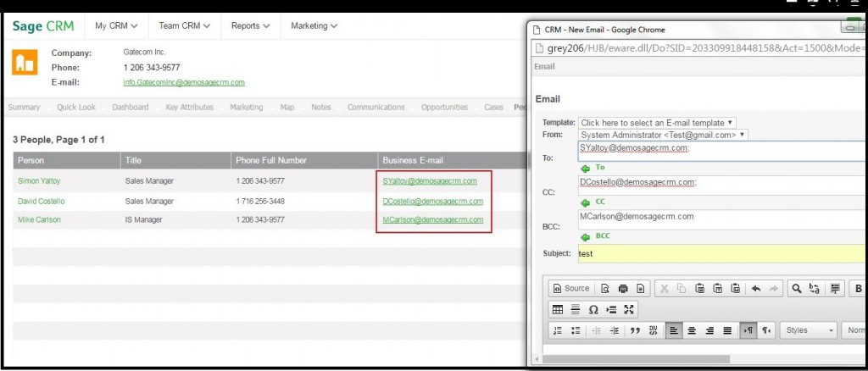Open the Notes tab
Image resolution: width=868 pixels, height=371 pixels.
[321, 108]
